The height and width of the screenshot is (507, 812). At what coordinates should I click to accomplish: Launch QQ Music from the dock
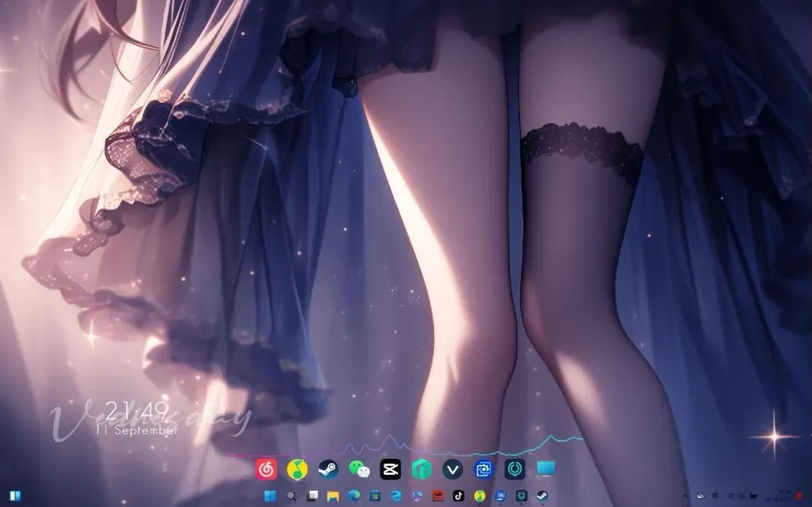(x=297, y=469)
